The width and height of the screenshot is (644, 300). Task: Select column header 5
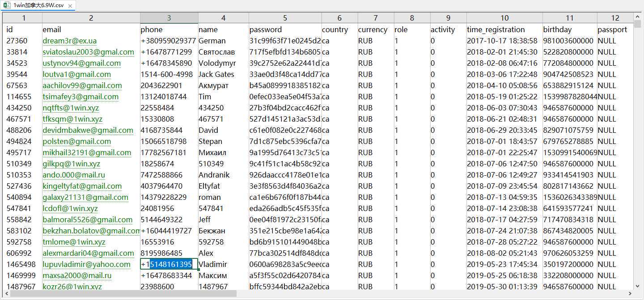[285, 18]
